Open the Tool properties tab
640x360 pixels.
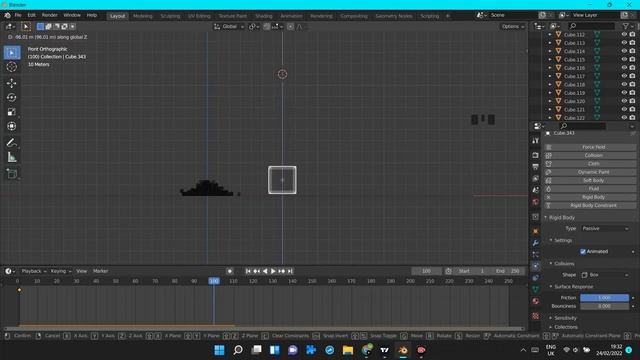(536, 140)
